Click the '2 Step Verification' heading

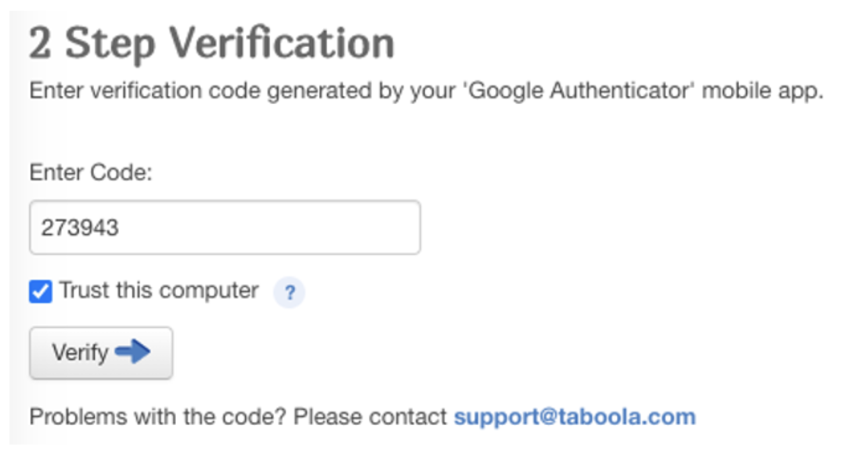pyautogui.click(x=212, y=44)
